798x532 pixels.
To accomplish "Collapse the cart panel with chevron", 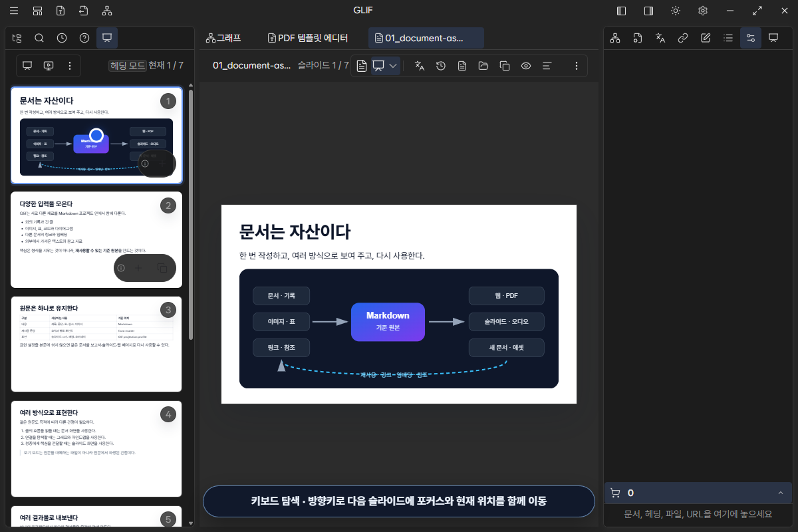I will click(780, 493).
